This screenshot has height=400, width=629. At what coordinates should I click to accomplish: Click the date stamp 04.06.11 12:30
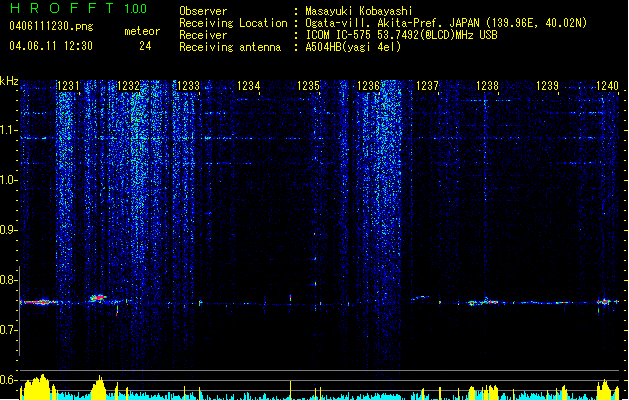tap(51, 46)
